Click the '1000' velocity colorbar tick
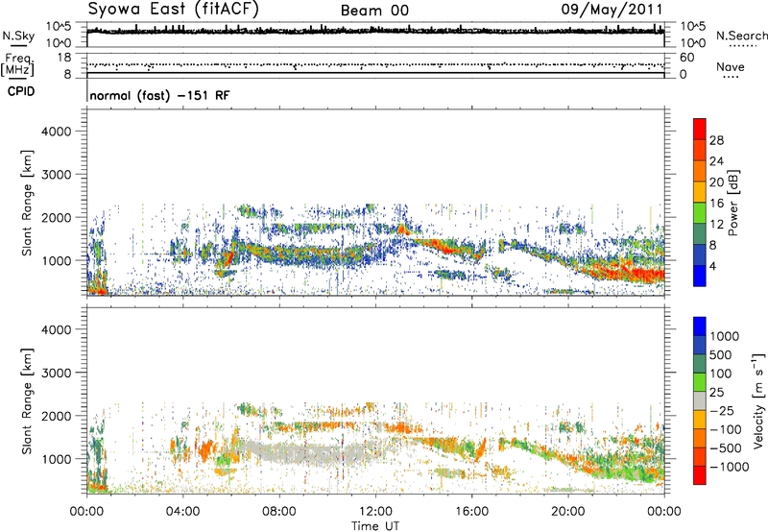Screen dimensions: 768x532 [x=724, y=336]
